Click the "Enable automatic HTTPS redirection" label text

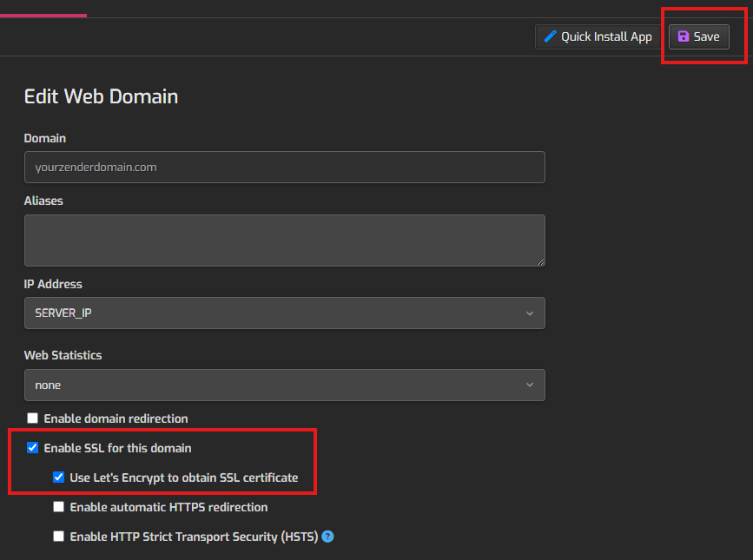click(168, 507)
